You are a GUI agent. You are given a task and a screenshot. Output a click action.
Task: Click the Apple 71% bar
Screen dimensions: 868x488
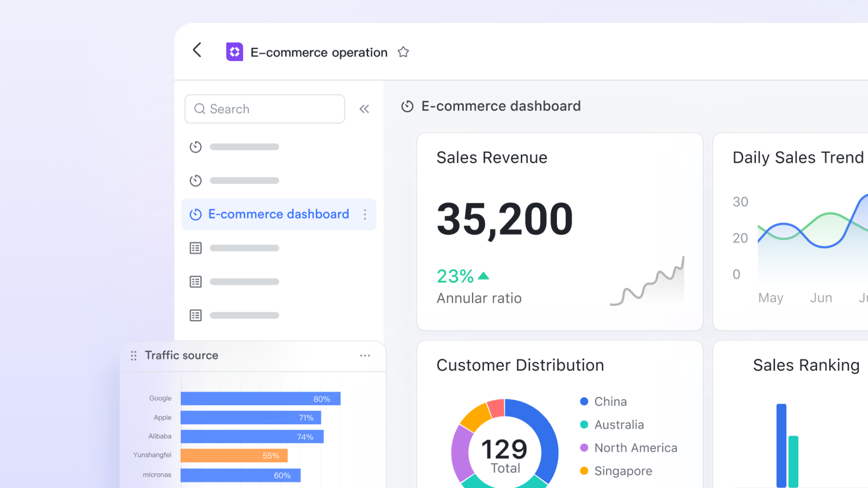[x=251, y=418]
